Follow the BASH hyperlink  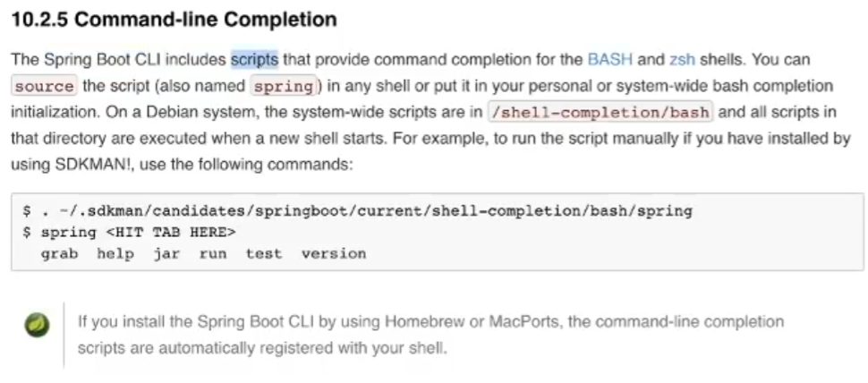click(610, 59)
